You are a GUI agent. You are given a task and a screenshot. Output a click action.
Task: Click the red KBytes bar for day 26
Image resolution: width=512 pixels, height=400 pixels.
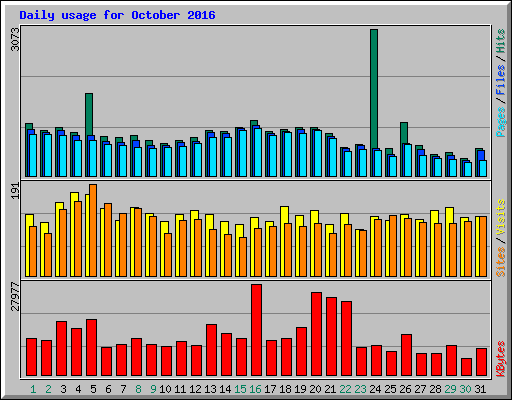(x=406, y=355)
